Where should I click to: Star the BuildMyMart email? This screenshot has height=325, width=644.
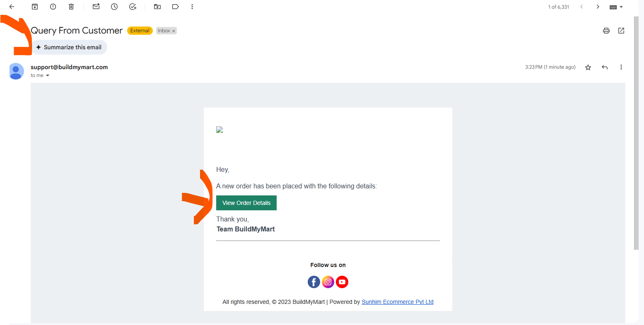click(588, 67)
